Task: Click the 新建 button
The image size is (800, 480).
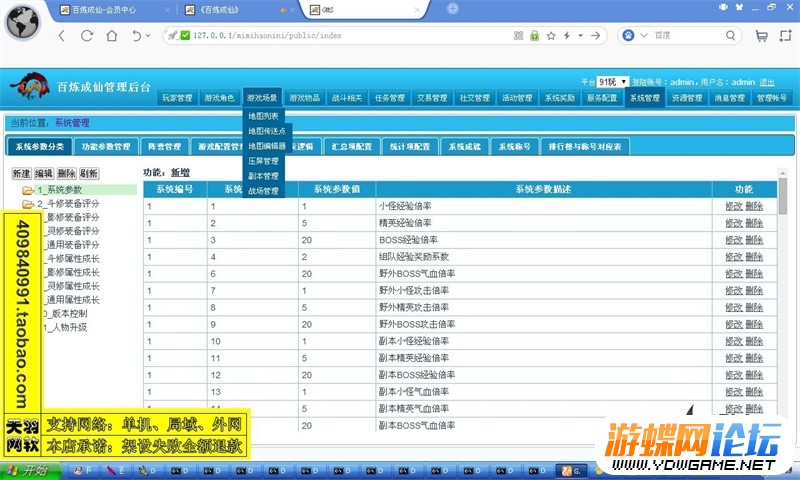Action: (21, 173)
